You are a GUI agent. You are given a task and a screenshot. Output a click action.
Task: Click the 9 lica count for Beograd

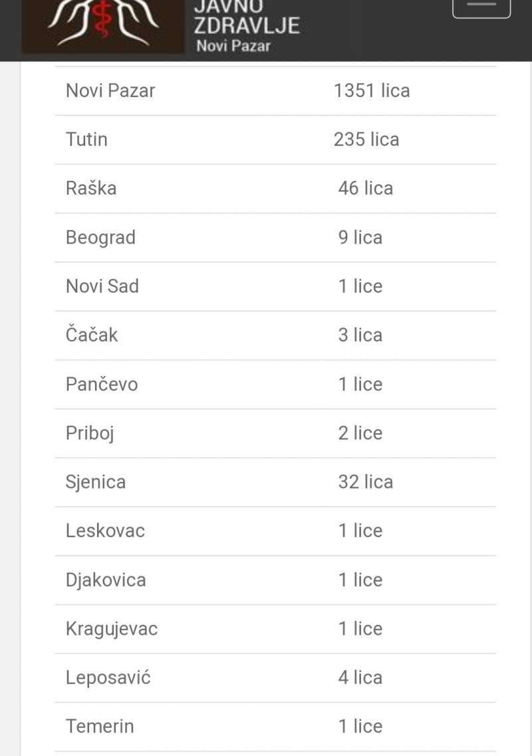click(x=360, y=238)
